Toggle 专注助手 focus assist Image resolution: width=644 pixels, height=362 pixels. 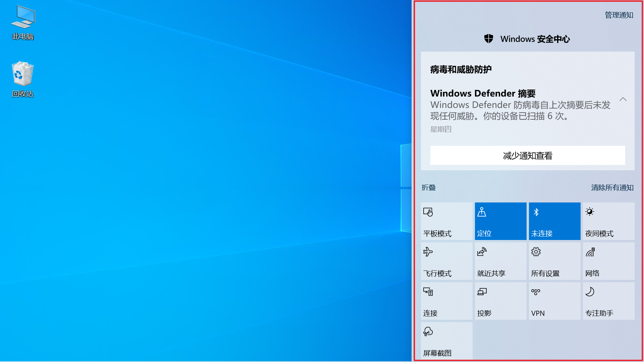[608, 301]
